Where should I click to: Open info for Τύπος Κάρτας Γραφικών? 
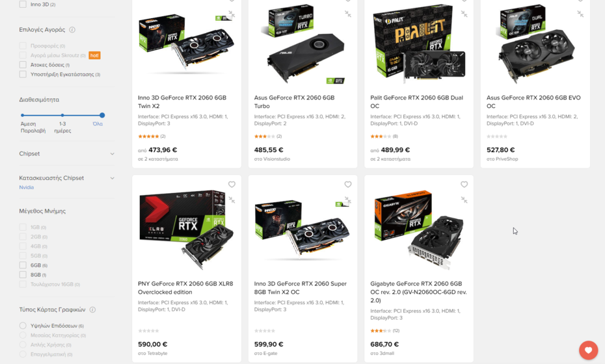click(x=92, y=309)
